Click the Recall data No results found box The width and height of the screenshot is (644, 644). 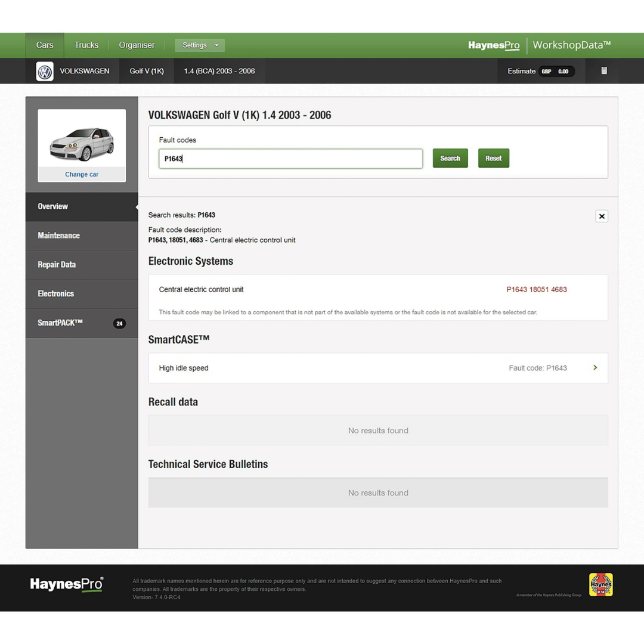378,431
